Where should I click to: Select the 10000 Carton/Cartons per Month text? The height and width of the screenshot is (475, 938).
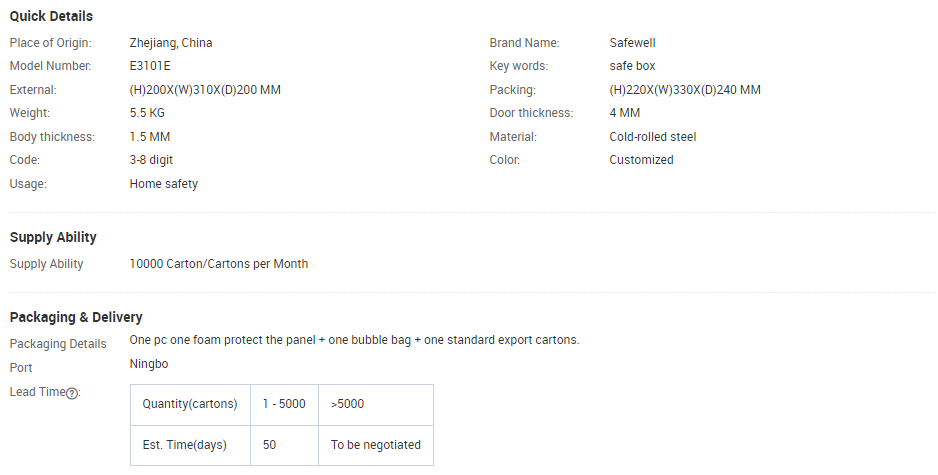point(219,264)
